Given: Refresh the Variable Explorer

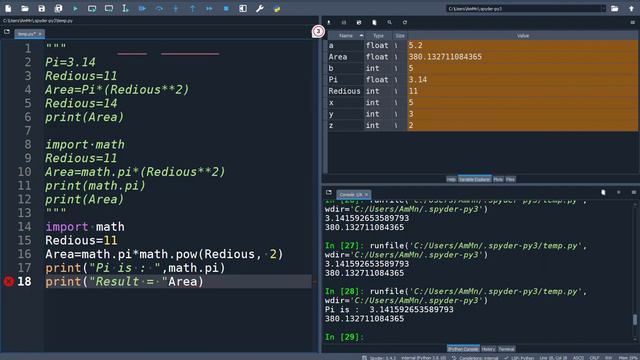Looking at the screenshot, I should click(404, 22).
